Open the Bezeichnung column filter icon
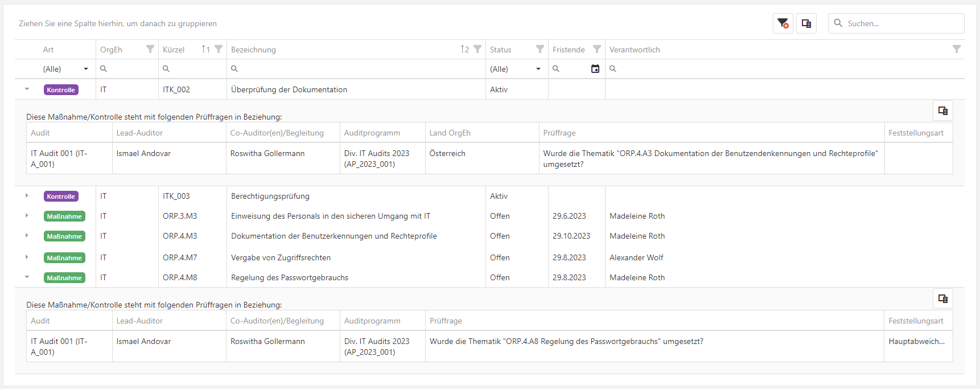The image size is (980, 389). [x=477, y=50]
